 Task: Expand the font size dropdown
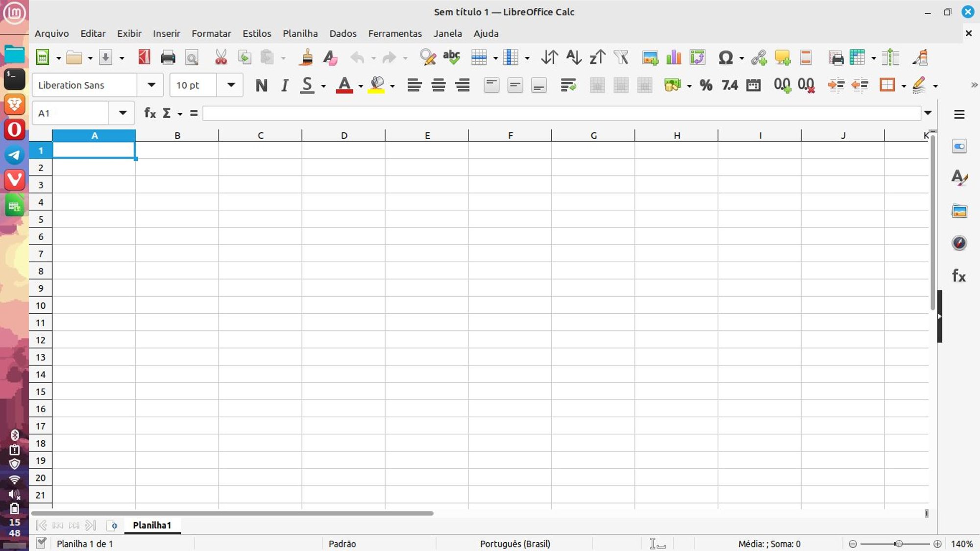click(231, 85)
